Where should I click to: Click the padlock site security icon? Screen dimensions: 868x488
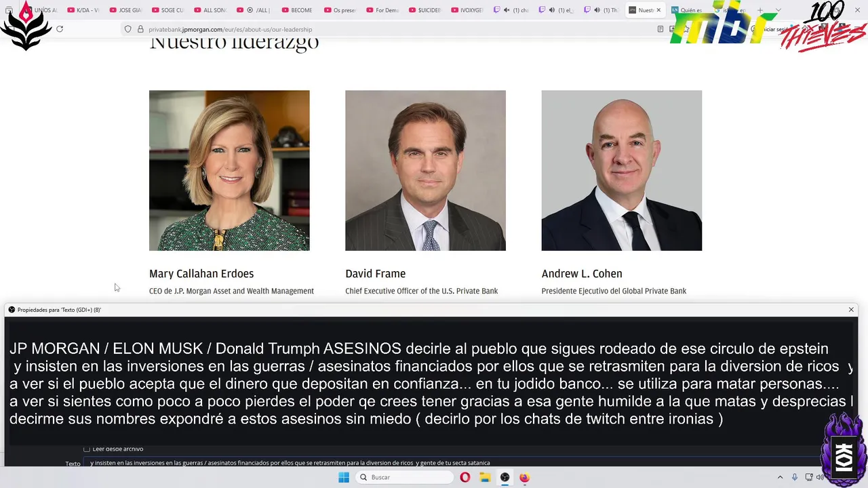coord(140,29)
